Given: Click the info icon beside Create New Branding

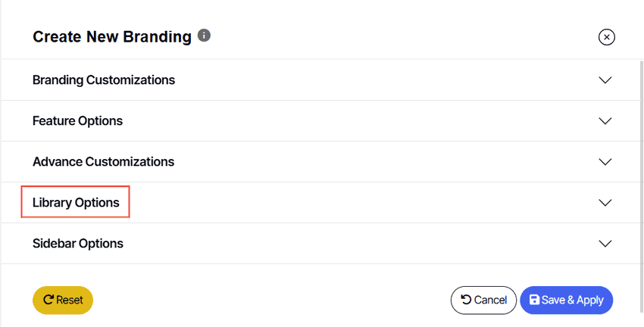Looking at the screenshot, I should click(204, 36).
